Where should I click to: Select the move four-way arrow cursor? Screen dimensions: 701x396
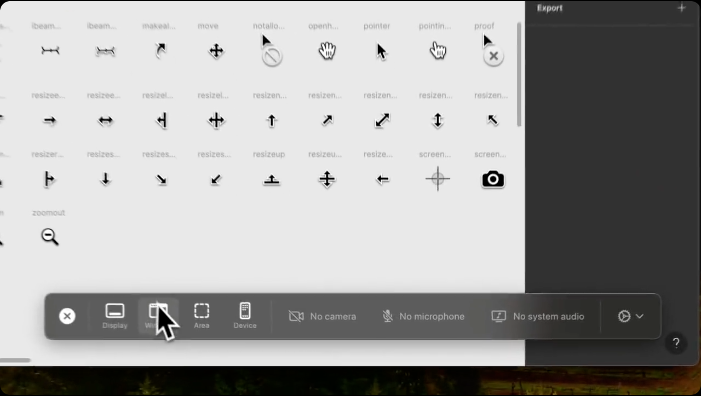pyautogui.click(x=216, y=51)
